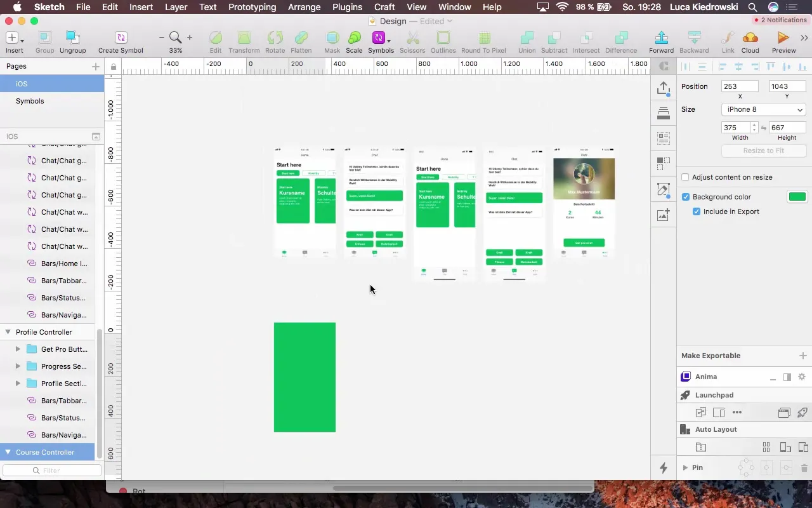Click the Group toolbar icon
The image size is (812, 508).
coord(44,37)
